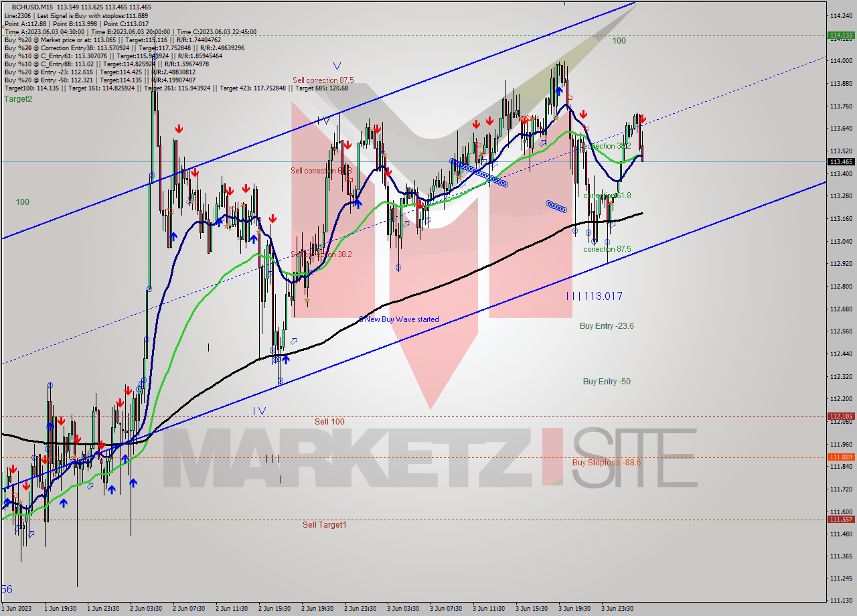Screen dimensions: 857x616
Task: Click the BCHUSD,M15 symbol title
Action: pos(33,6)
